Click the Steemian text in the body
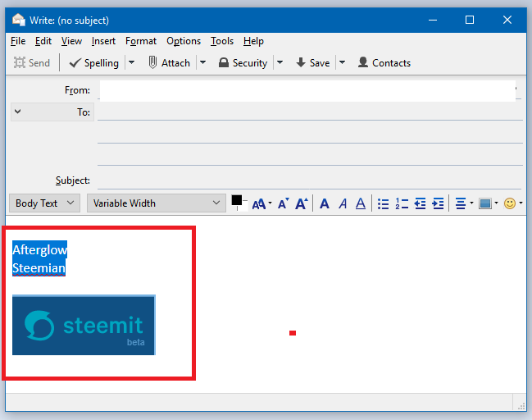 [x=39, y=268]
